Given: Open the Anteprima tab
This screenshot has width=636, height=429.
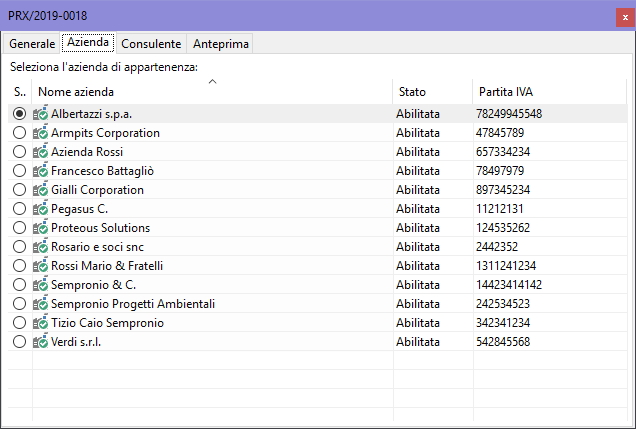Looking at the screenshot, I should [221, 44].
